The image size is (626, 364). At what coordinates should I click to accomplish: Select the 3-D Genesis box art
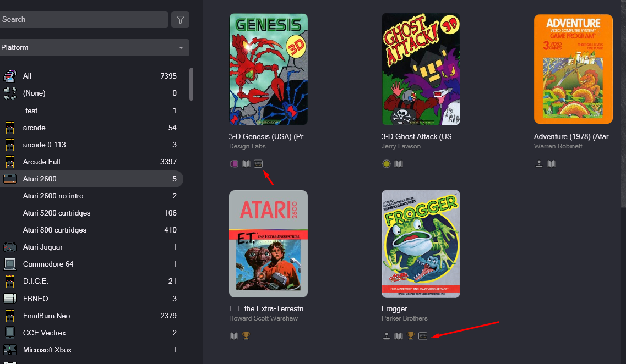coord(268,69)
